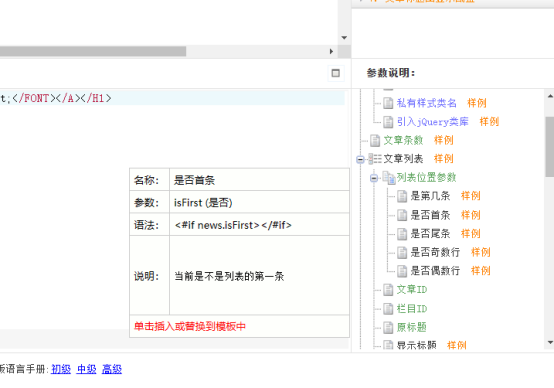Click 样例 next to 引入jQuery类库
This screenshot has height=388, width=554.
click(489, 122)
